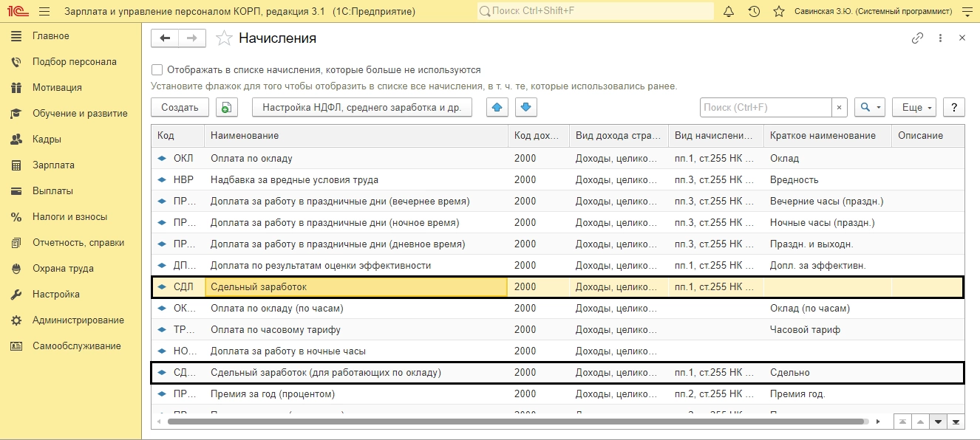Copy link using the chain icon
The height and width of the screenshot is (440, 980).
coord(917,38)
